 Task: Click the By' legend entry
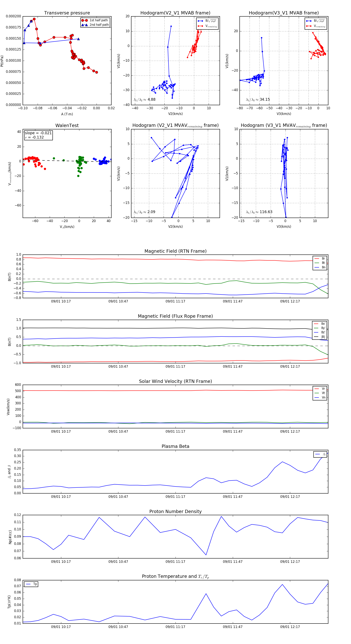tap(320, 328)
